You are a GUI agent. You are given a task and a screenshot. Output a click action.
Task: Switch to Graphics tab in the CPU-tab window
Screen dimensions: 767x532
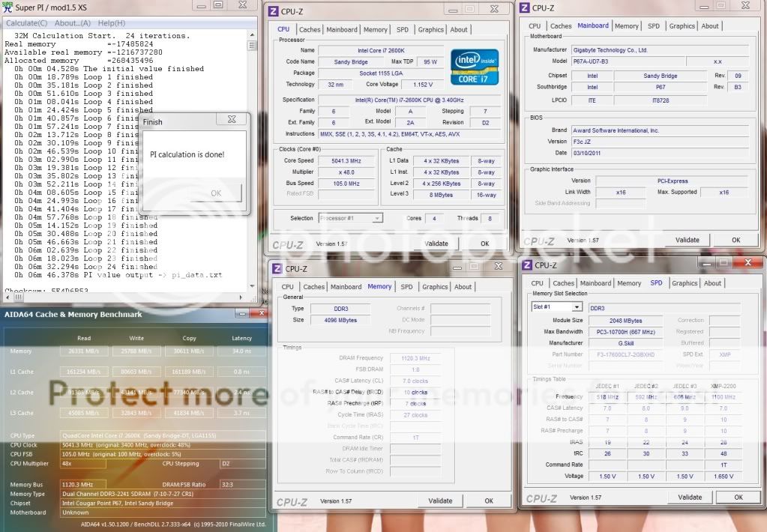[431, 30]
